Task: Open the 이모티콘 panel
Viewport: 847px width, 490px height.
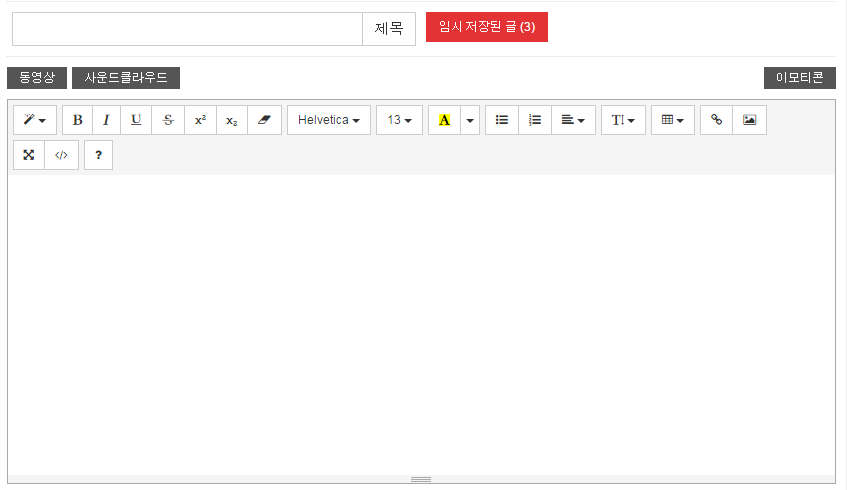Action: point(799,78)
